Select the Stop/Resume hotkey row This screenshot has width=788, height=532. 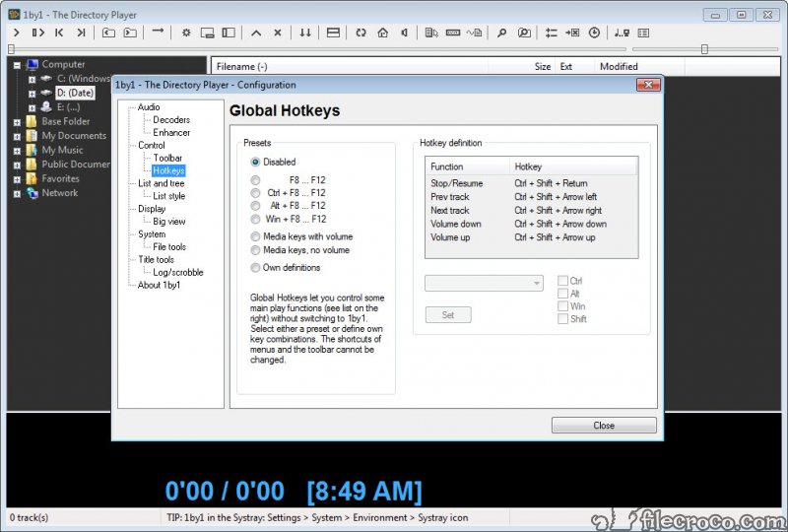pyautogui.click(x=532, y=183)
